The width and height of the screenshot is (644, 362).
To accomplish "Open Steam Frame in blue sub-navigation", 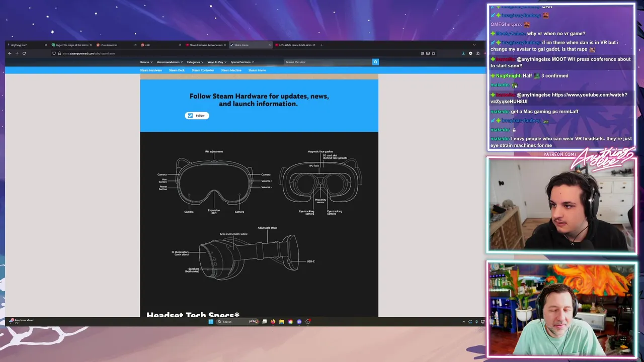I will (x=257, y=70).
